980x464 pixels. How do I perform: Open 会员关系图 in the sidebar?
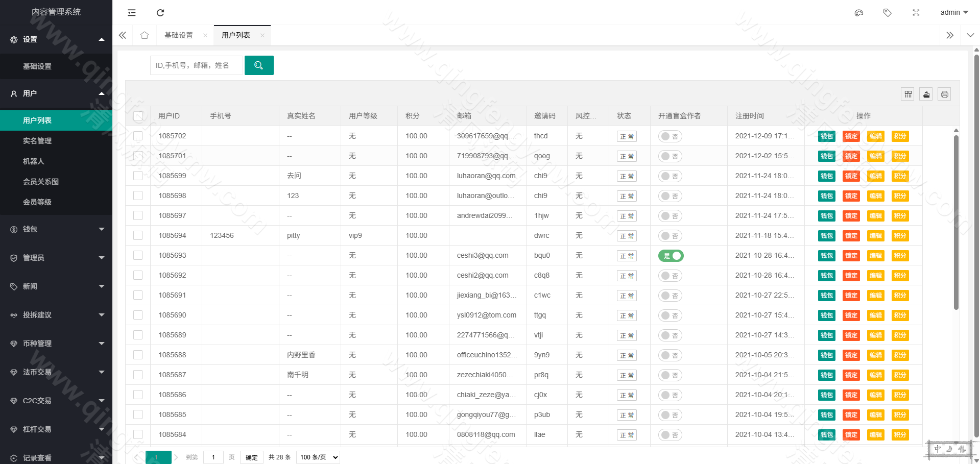pos(56,182)
